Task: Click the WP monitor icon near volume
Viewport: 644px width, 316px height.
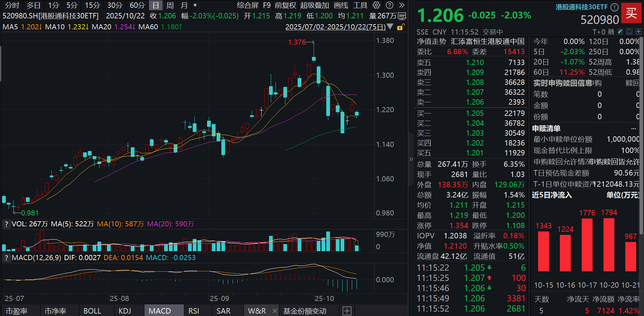Action: click(402, 16)
